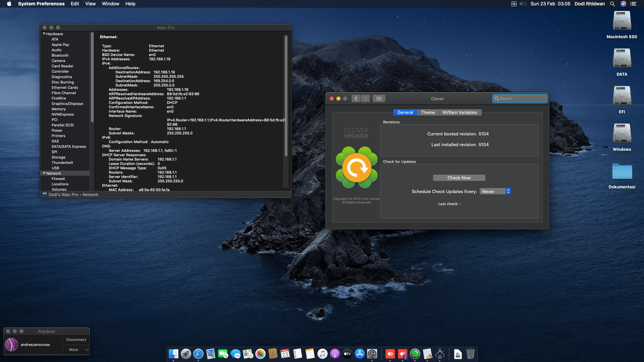Open Calendar from the dock
The image size is (644, 362).
(x=285, y=354)
